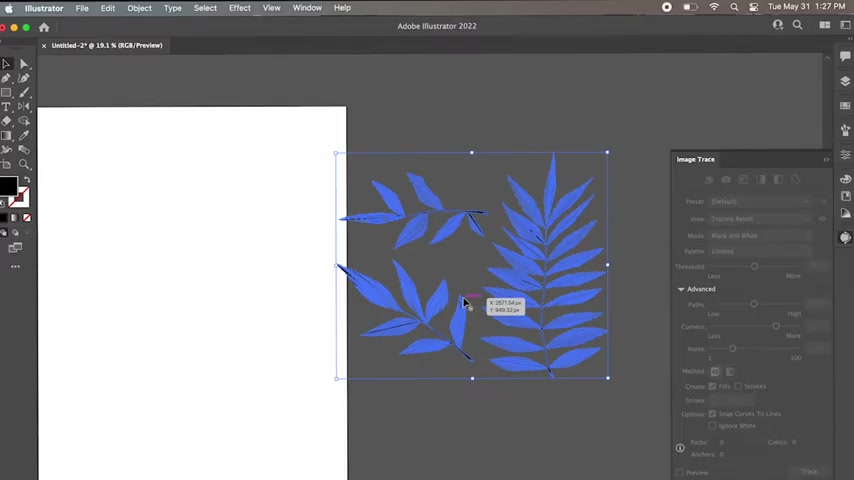Open the Properties sliders panel icon

845,155
